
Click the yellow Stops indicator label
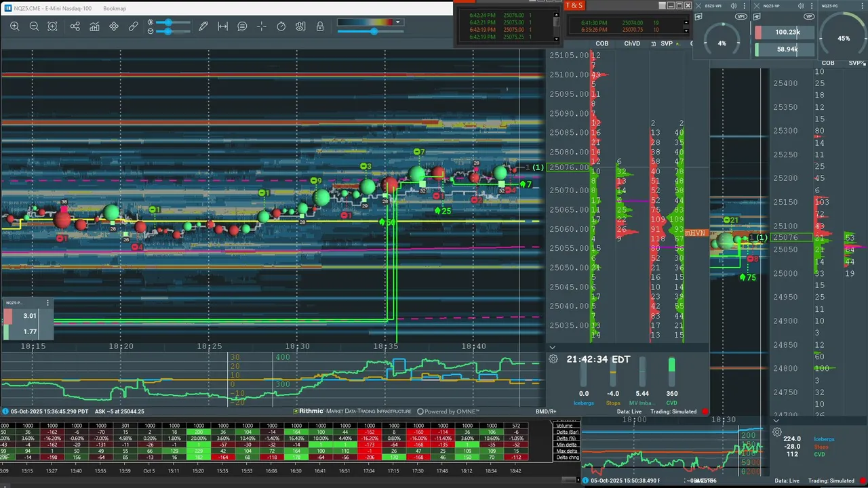pos(613,403)
